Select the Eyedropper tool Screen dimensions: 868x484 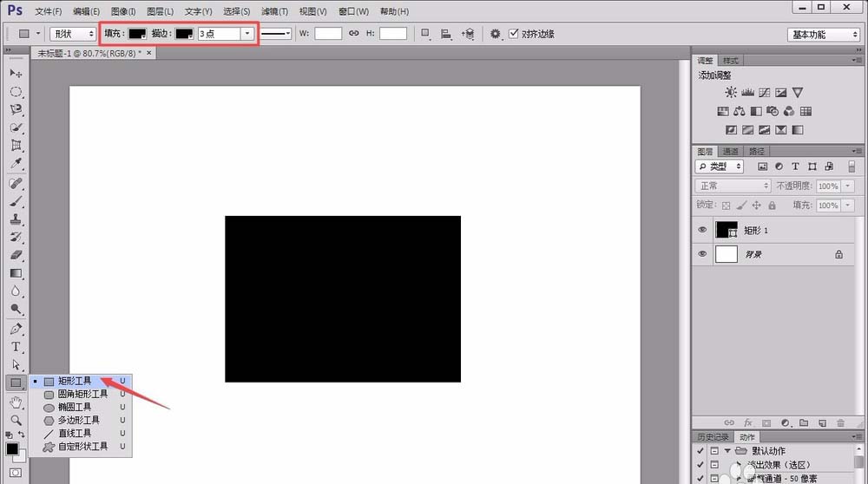pyautogui.click(x=16, y=163)
